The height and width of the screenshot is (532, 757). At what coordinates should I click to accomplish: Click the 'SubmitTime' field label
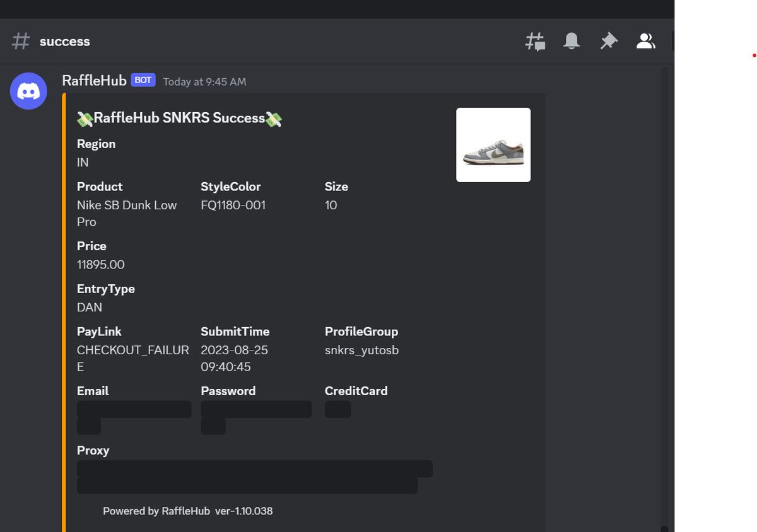pyautogui.click(x=235, y=332)
